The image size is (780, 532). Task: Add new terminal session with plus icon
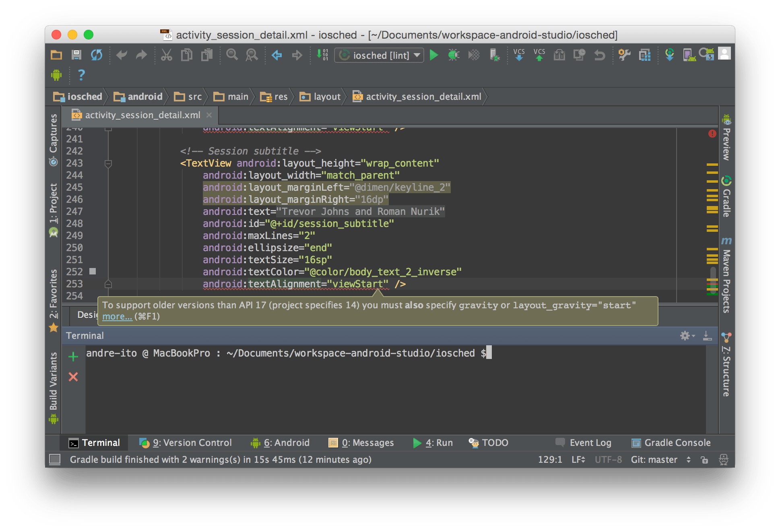[x=73, y=357]
